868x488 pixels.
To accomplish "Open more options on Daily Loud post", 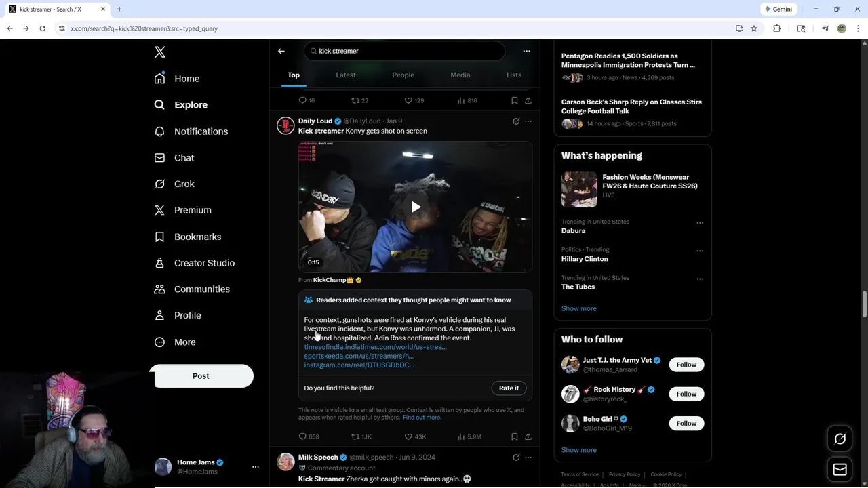I will coord(528,121).
